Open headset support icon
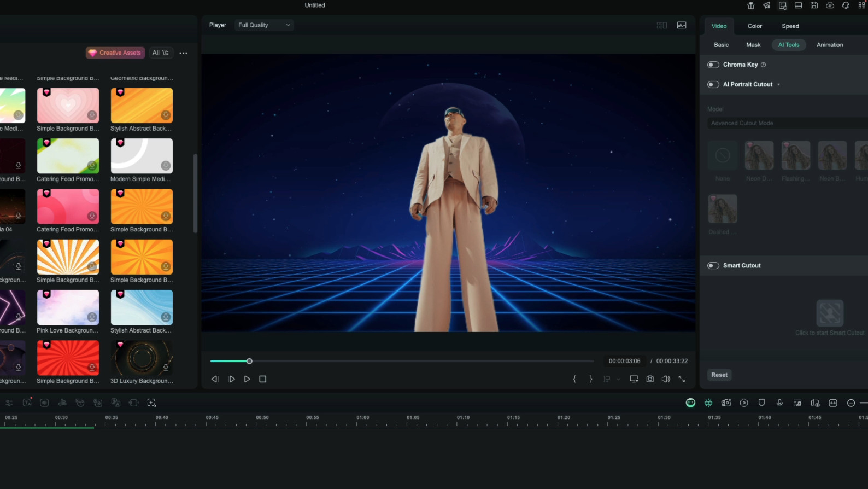The image size is (868, 489). coord(846,5)
